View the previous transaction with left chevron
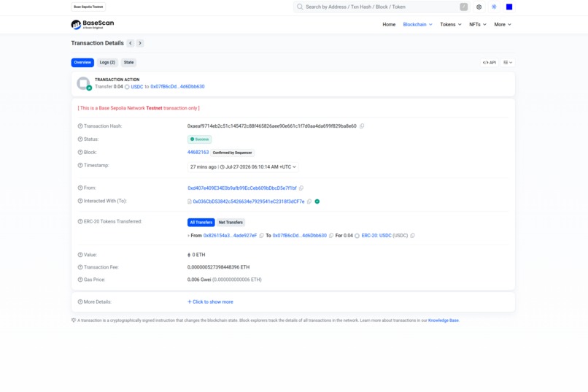 tap(131, 43)
